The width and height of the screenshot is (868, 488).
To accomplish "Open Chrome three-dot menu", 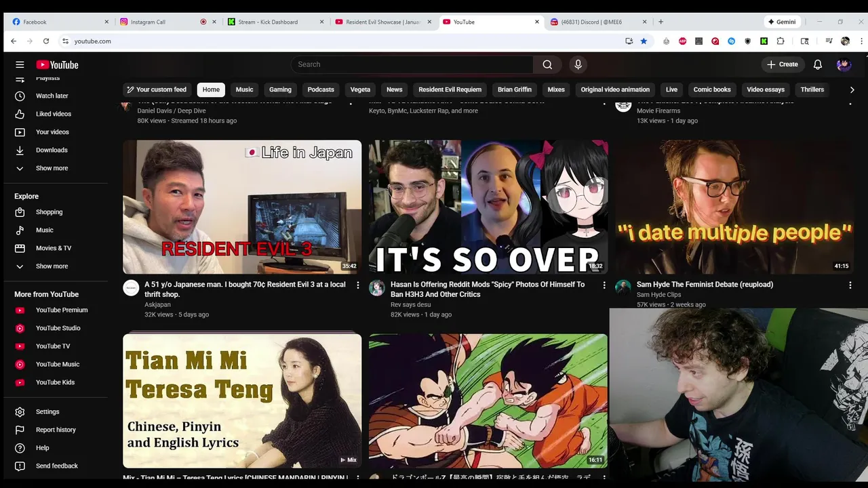I will 862,41.
